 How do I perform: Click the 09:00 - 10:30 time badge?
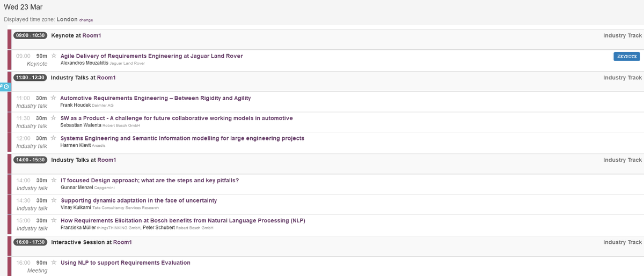point(30,35)
